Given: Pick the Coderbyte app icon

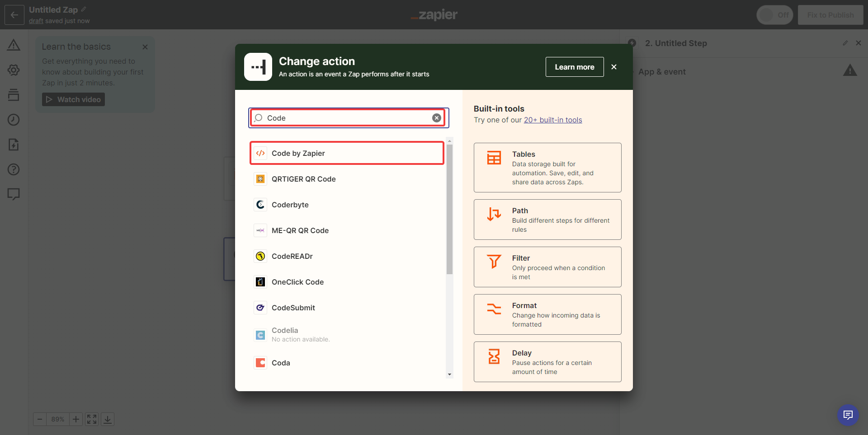Looking at the screenshot, I should point(260,205).
